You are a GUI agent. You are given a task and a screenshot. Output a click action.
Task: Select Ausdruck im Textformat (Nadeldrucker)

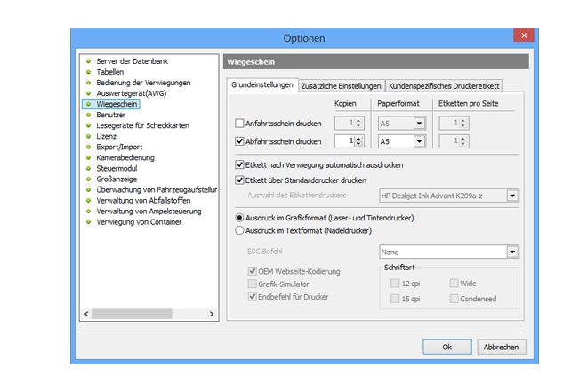[238, 230]
